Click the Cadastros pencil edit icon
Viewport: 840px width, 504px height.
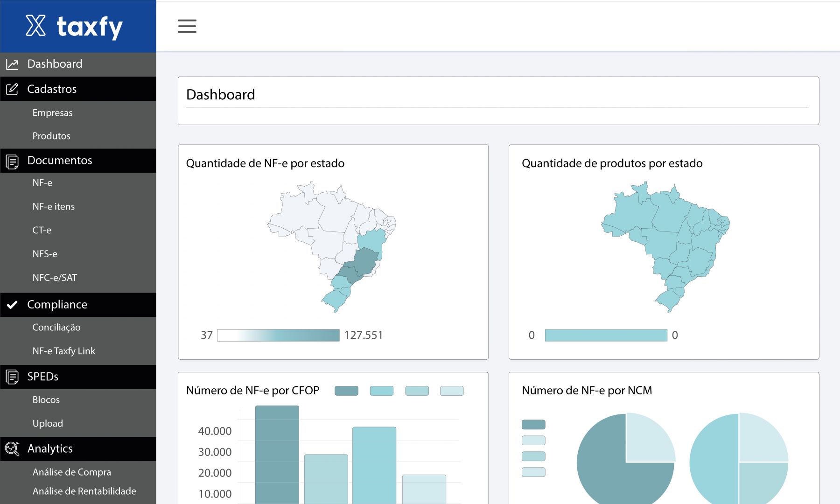(12, 89)
